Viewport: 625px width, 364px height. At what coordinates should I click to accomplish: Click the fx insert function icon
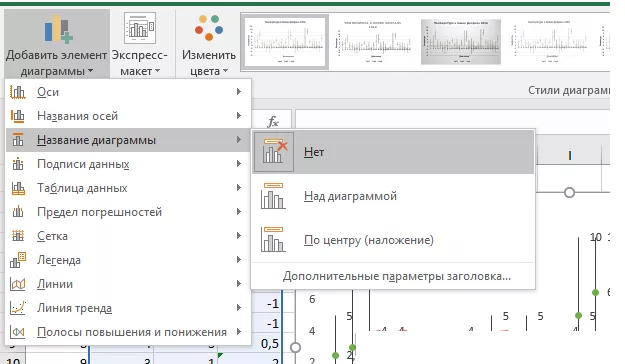(x=273, y=121)
